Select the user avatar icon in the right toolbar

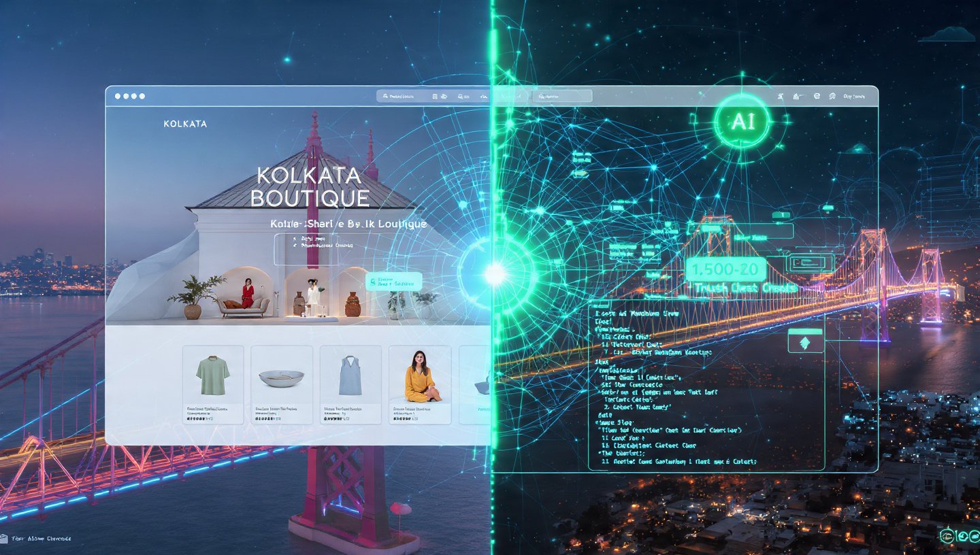(x=781, y=97)
